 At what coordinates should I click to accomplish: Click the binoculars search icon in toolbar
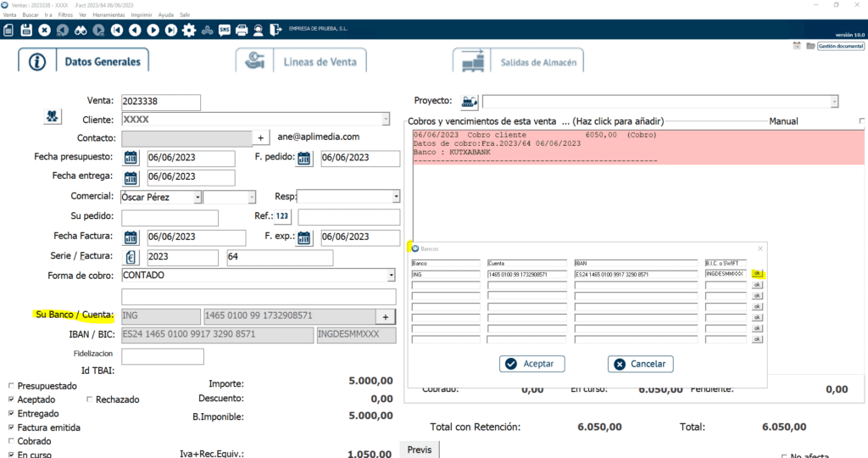click(x=81, y=31)
